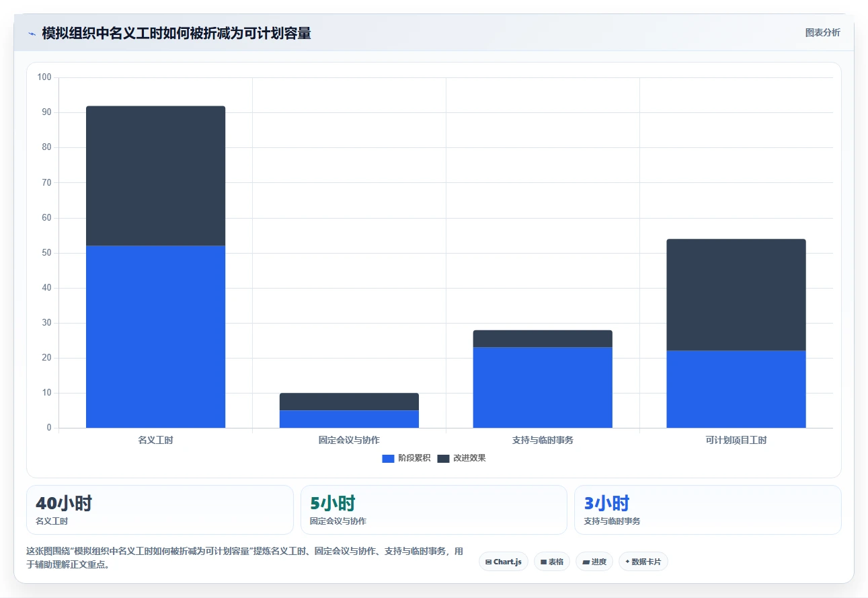868x598 pixels.
Task: Toggle the 阶段累积 legend item
Action: click(x=406, y=458)
